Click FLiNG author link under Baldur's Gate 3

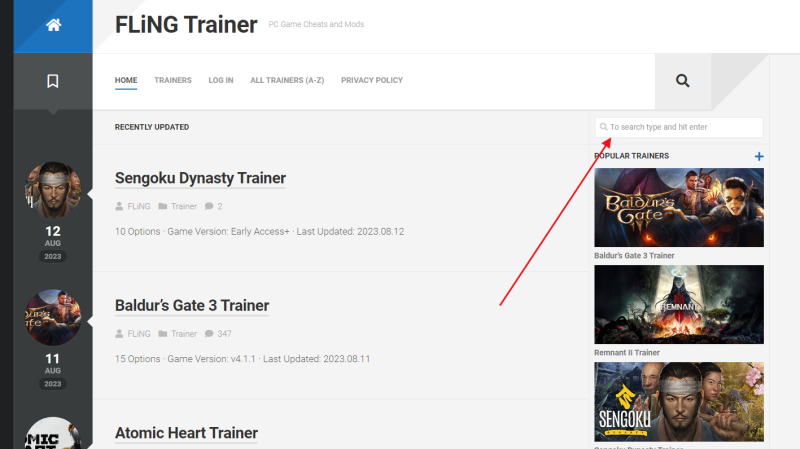coord(139,334)
